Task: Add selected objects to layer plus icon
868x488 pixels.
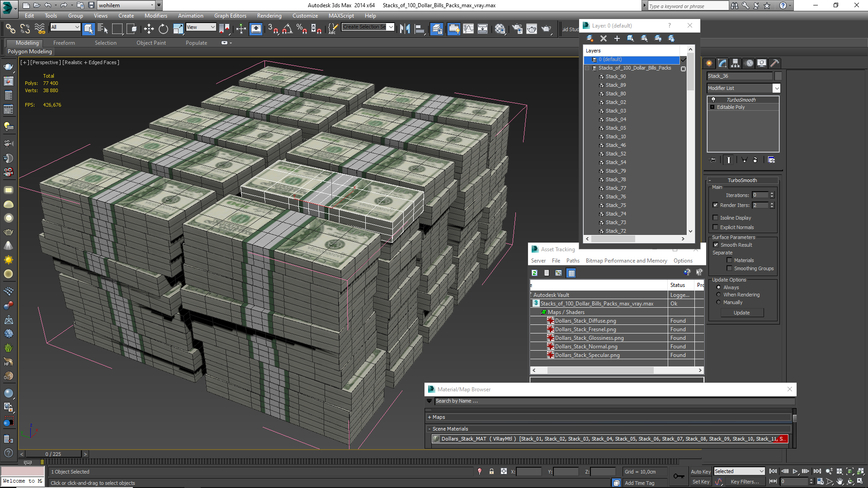Action: pyautogui.click(x=617, y=38)
